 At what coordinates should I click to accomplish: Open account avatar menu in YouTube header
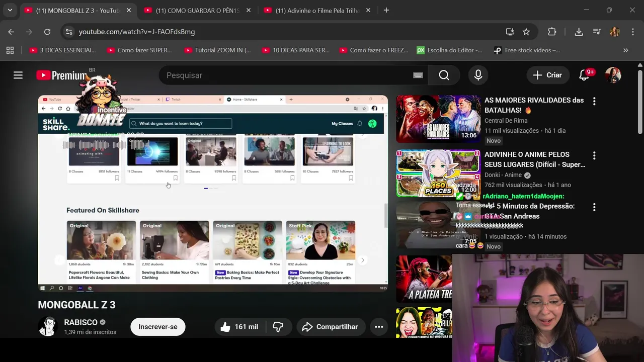(613, 75)
